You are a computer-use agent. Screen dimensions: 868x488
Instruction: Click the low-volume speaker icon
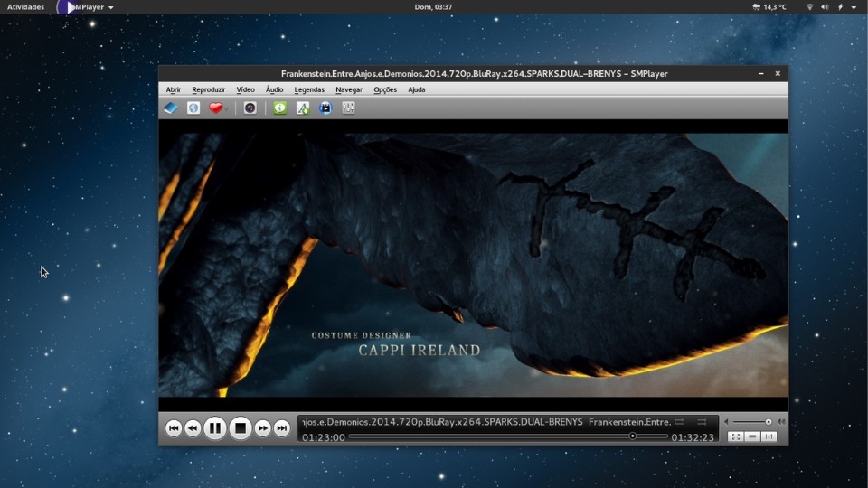(726, 422)
